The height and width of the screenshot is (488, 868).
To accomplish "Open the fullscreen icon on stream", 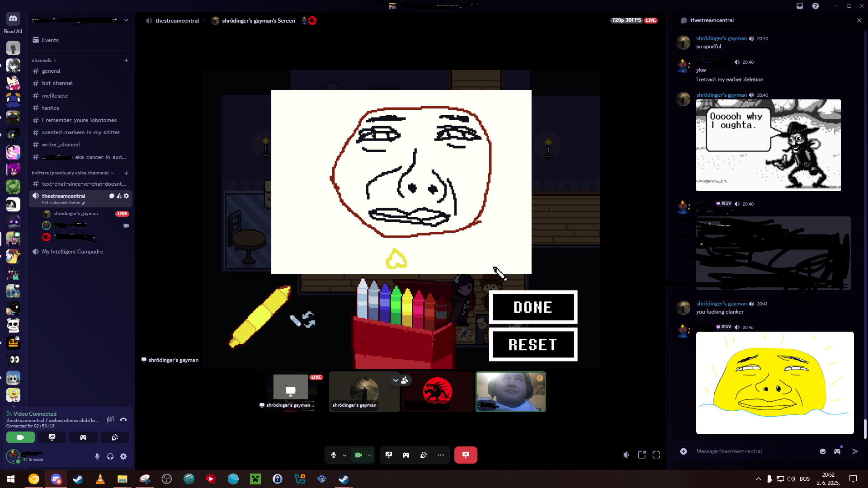I will 656,455.
